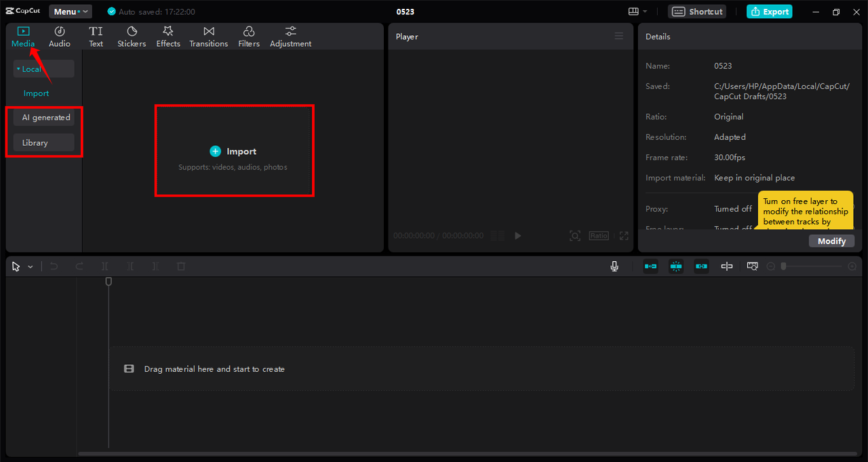Viewport: 868px width, 462px height.
Task: Restore down the CapCut window
Action: click(835, 12)
